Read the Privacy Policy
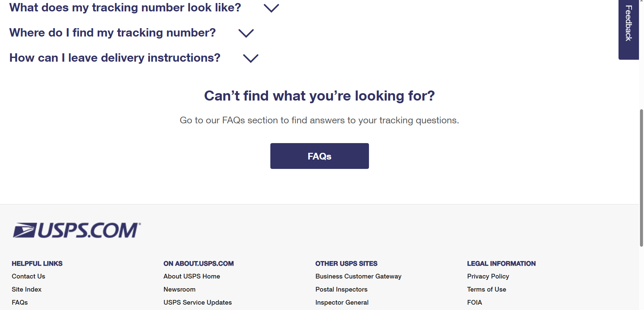 pos(488,276)
